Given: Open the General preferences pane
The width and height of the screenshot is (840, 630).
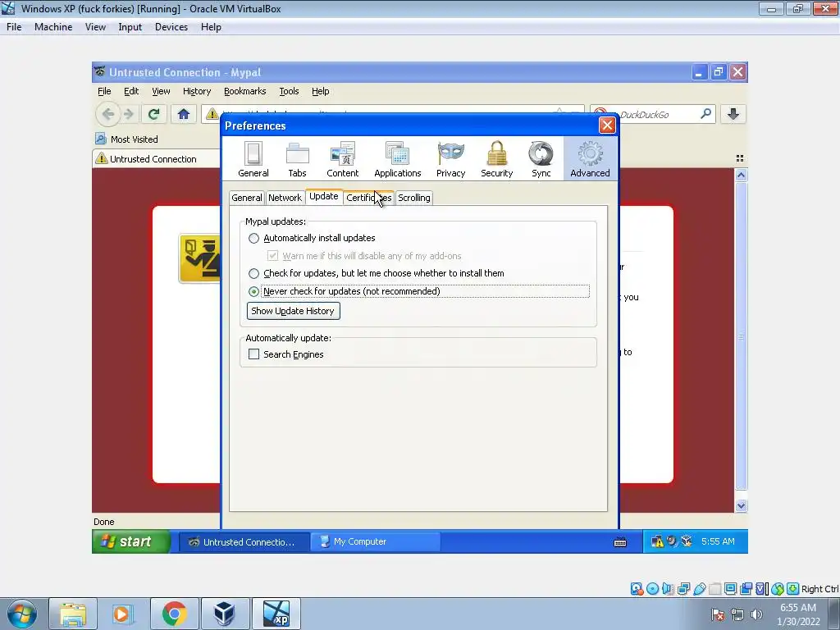Looking at the screenshot, I should pyautogui.click(x=253, y=159).
